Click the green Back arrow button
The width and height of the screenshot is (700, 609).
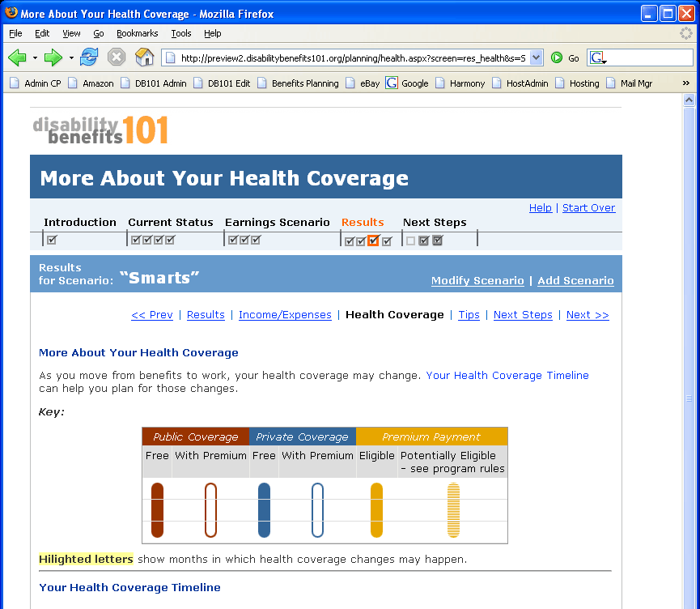(x=17, y=57)
